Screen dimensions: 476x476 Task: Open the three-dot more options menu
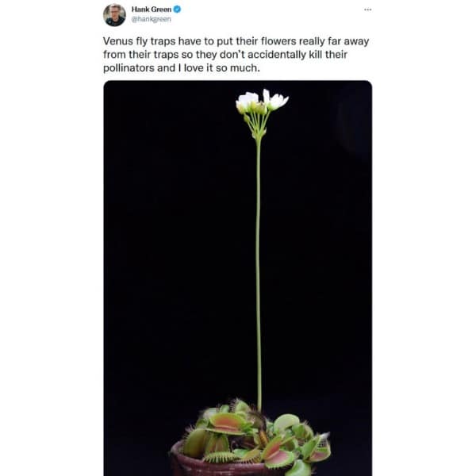point(367,9)
